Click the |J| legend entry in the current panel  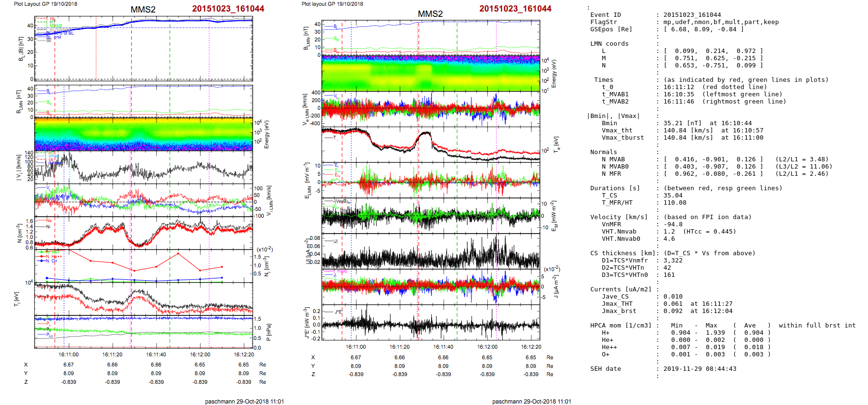coord(333,241)
